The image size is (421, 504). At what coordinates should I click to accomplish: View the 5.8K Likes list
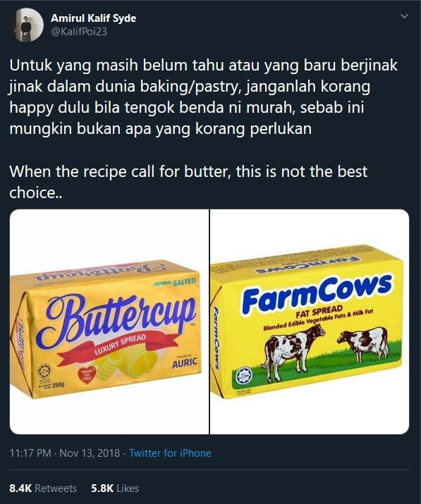tap(115, 488)
